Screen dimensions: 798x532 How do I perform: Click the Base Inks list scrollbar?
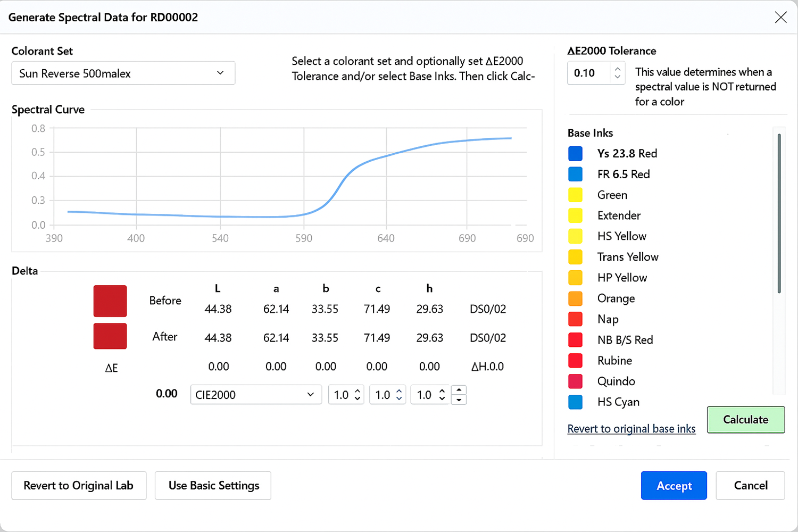[x=779, y=213]
